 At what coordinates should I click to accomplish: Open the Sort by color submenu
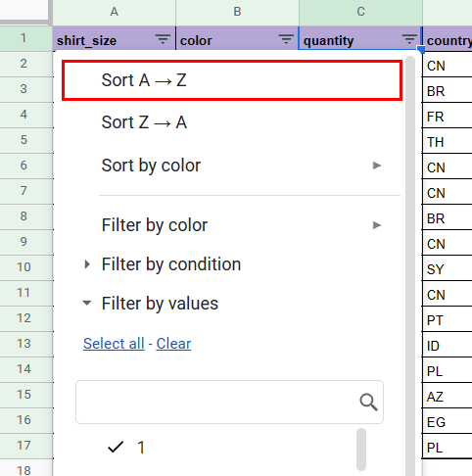(x=232, y=166)
